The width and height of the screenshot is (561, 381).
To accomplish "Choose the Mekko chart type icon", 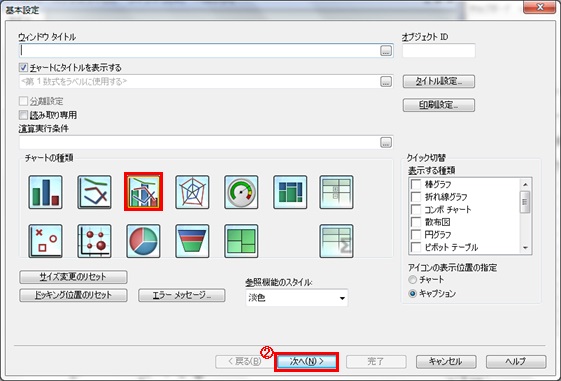I will 290,192.
